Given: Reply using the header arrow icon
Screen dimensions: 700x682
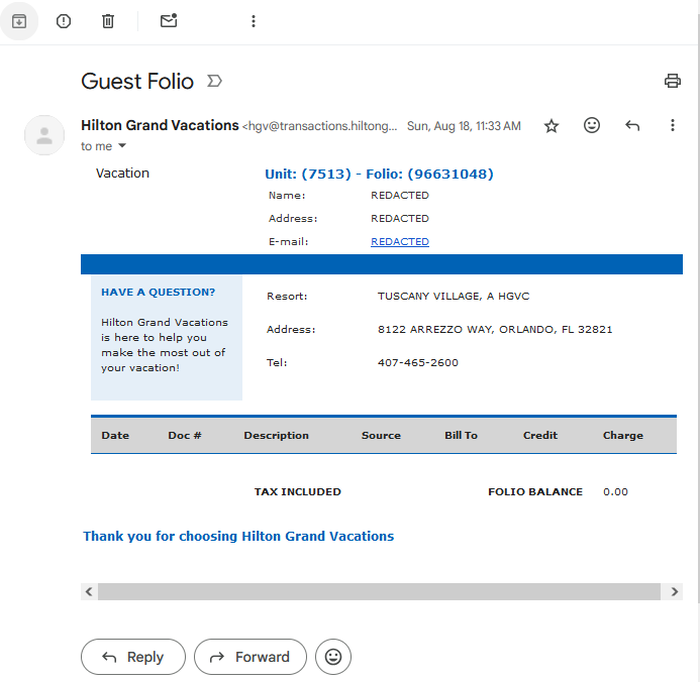Looking at the screenshot, I should coord(632,126).
